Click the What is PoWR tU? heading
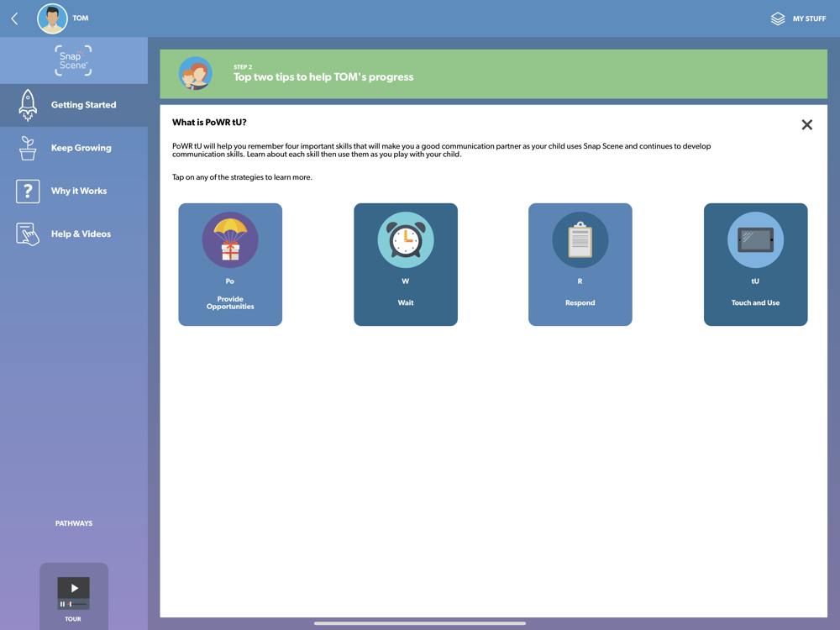This screenshot has width=840, height=630. pyautogui.click(x=209, y=122)
